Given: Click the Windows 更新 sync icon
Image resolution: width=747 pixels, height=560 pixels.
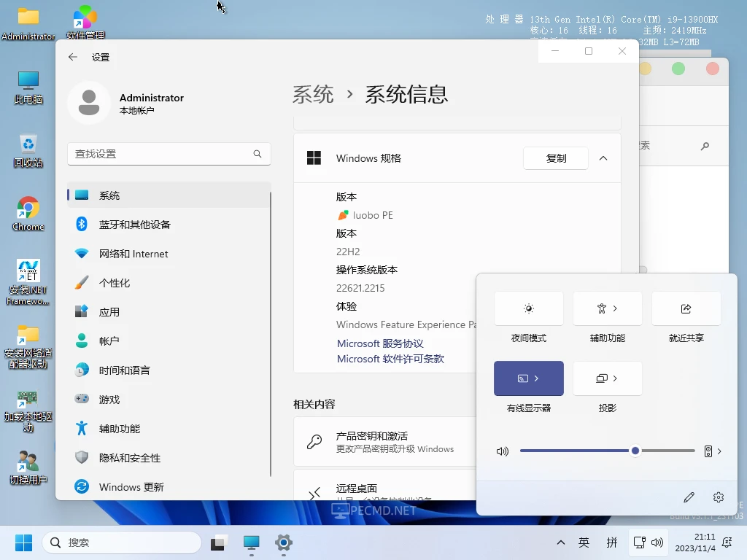Looking at the screenshot, I should [x=82, y=486].
